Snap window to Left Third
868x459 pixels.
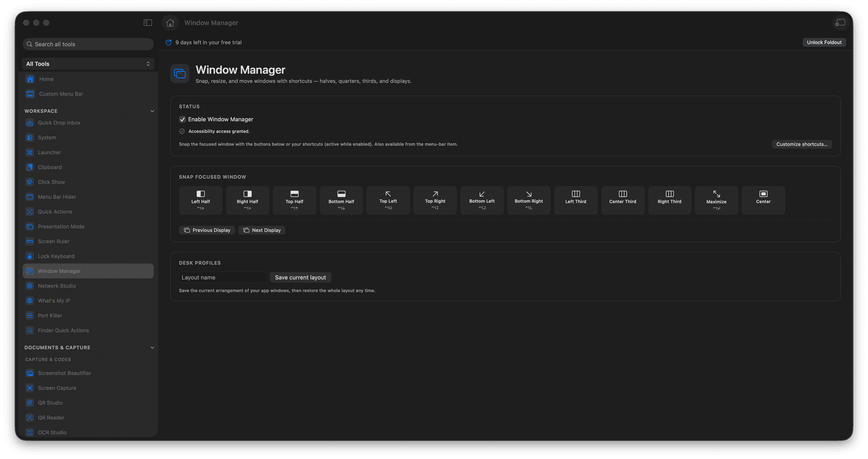(576, 200)
